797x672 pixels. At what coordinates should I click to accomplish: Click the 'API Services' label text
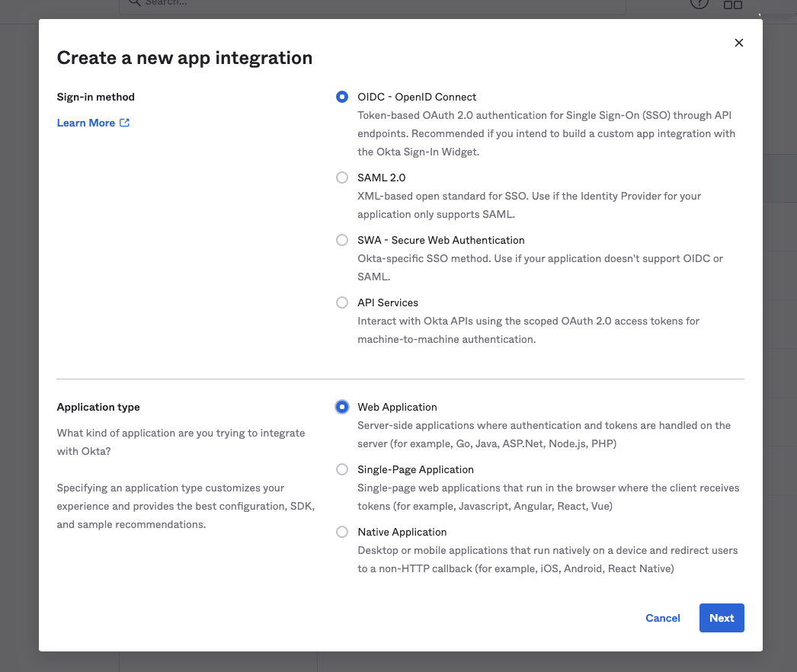(x=388, y=302)
